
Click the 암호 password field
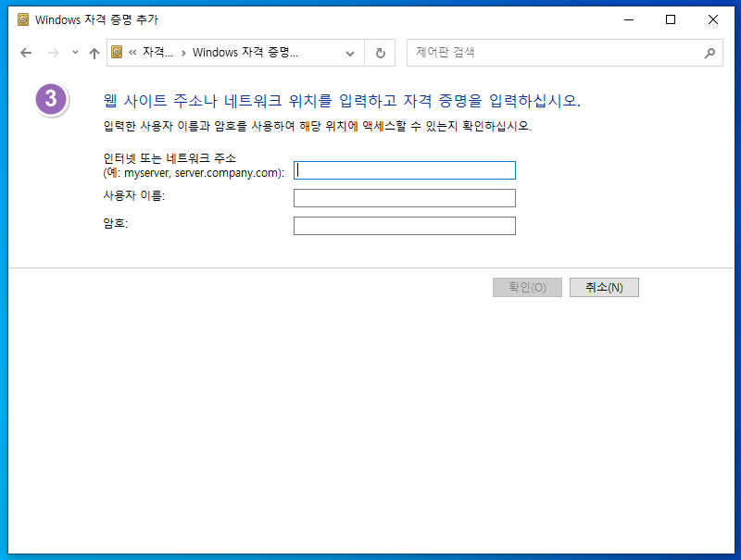click(405, 226)
